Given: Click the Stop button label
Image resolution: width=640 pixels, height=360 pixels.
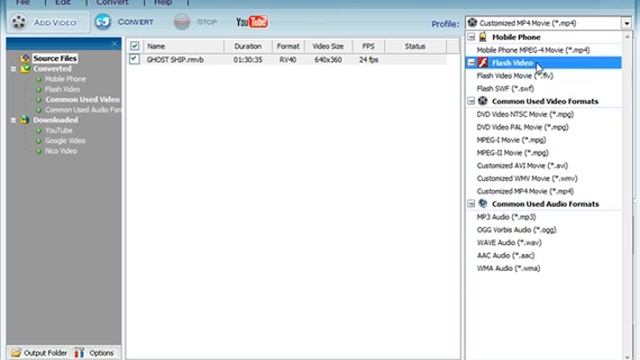Looking at the screenshot, I should [207, 22].
